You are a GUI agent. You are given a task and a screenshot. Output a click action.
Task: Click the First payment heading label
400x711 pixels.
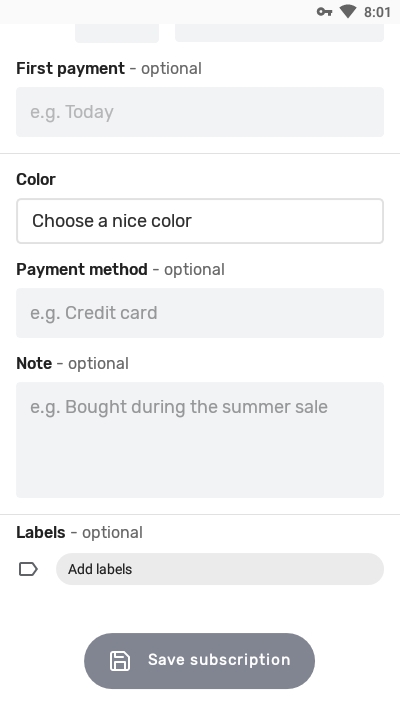click(70, 68)
